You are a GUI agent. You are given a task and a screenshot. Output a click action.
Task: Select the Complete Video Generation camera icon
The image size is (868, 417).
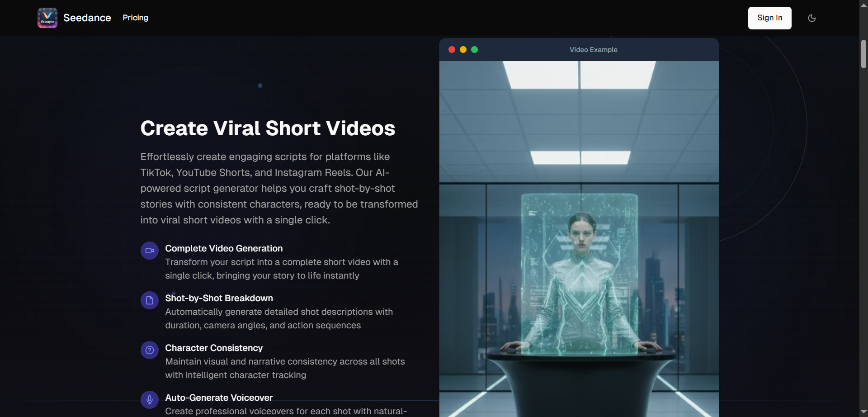point(149,250)
